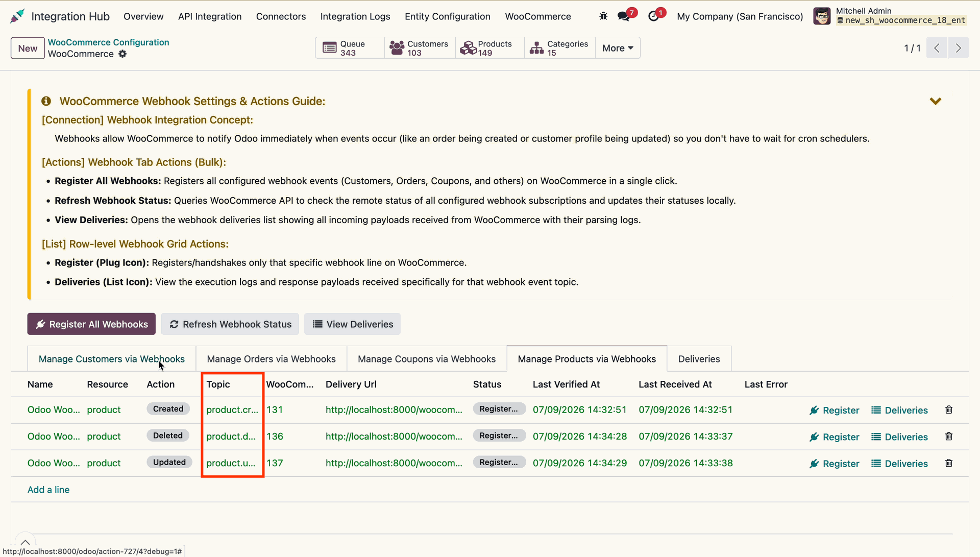Click Refresh Webhook Status button
The height and width of the screenshot is (557, 980).
pyautogui.click(x=230, y=324)
